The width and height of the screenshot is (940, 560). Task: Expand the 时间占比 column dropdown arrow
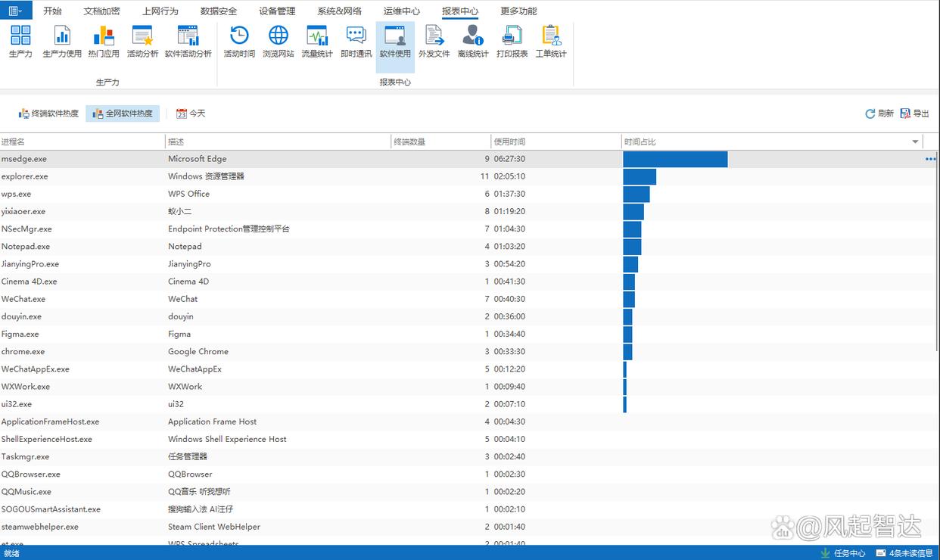915,142
